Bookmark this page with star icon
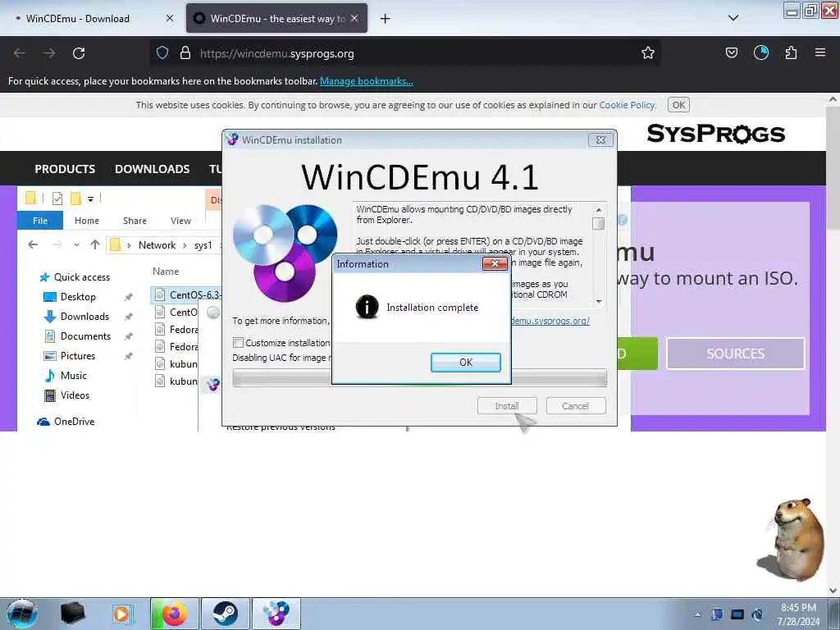The height and width of the screenshot is (630, 840). [x=648, y=53]
